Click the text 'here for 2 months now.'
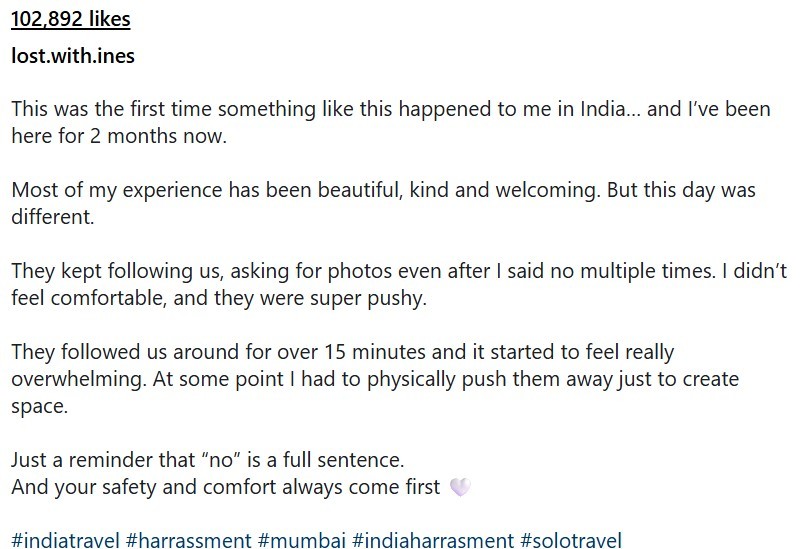Viewport: 801px width, 549px height. point(119,136)
